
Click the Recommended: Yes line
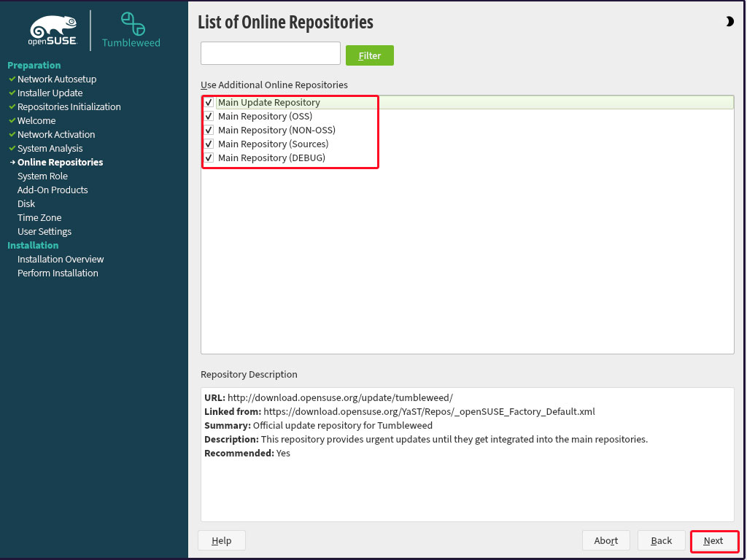pos(247,453)
